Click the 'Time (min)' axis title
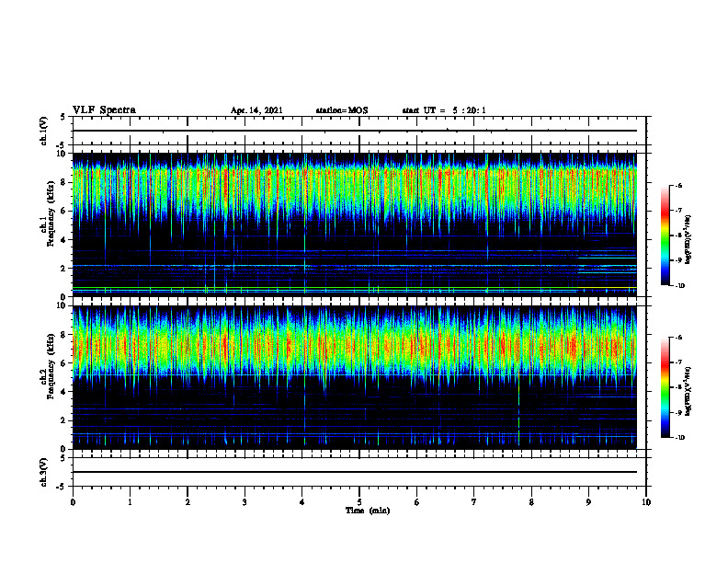Viewport: 728px width, 563px height. [x=368, y=511]
